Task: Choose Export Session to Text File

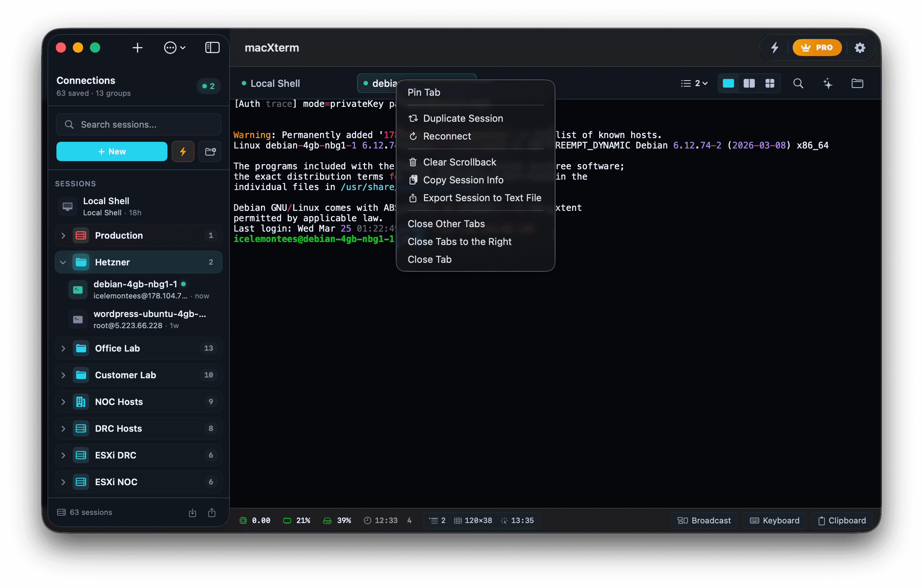Action: (x=475, y=198)
